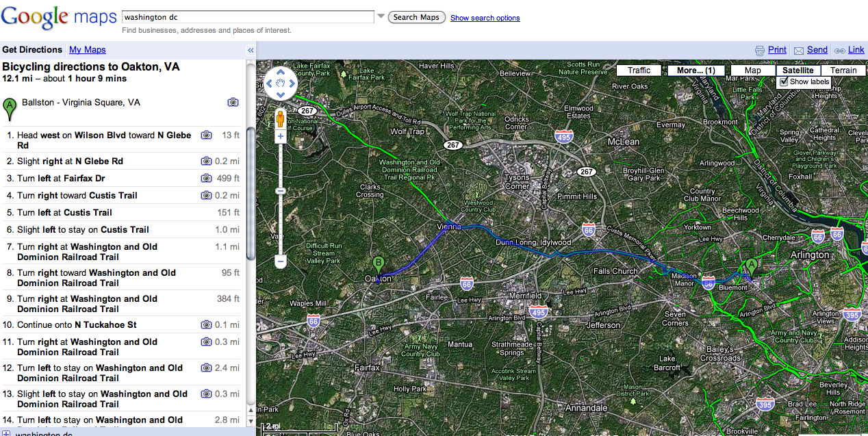Image resolution: width=868 pixels, height=436 pixels.
Task: Open camera icon for Ballston starting point
Action: coord(233,102)
